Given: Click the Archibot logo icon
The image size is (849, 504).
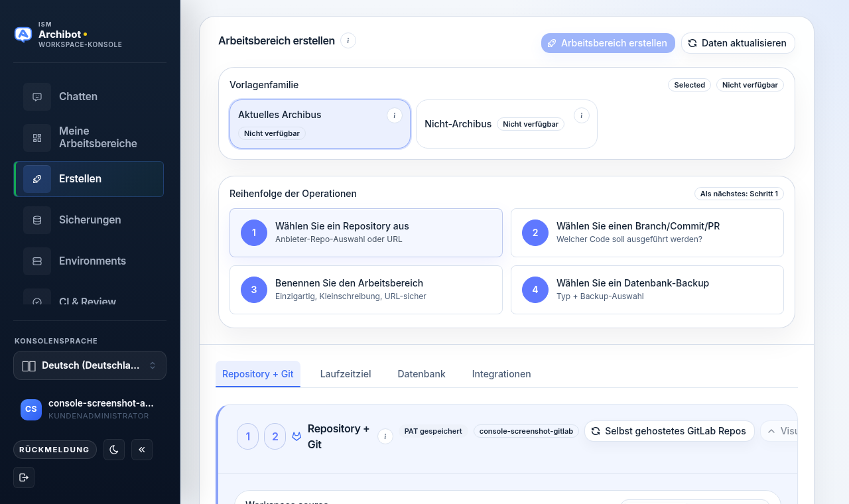Looking at the screenshot, I should (x=23, y=34).
